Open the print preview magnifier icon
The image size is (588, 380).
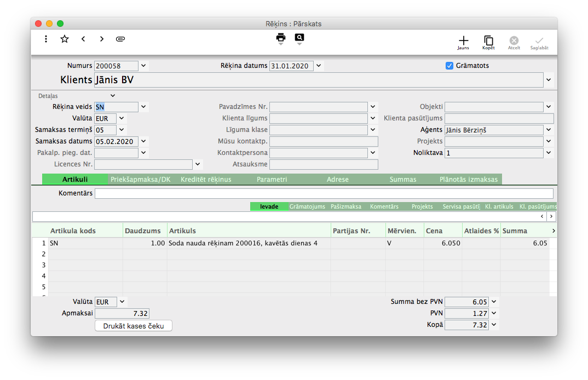coord(299,38)
